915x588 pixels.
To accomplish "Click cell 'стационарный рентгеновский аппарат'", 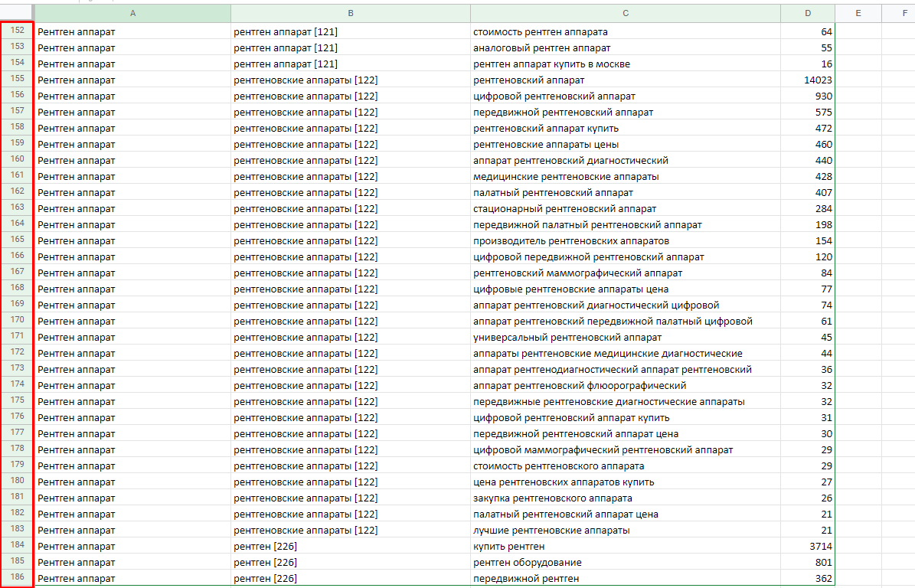I will (625, 208).
